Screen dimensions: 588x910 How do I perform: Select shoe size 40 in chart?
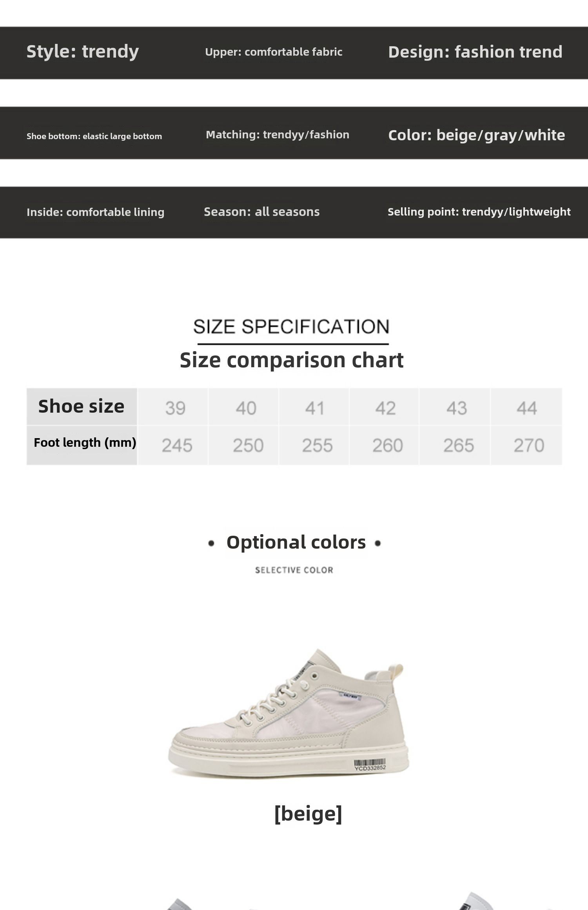[x=246, y=408]
